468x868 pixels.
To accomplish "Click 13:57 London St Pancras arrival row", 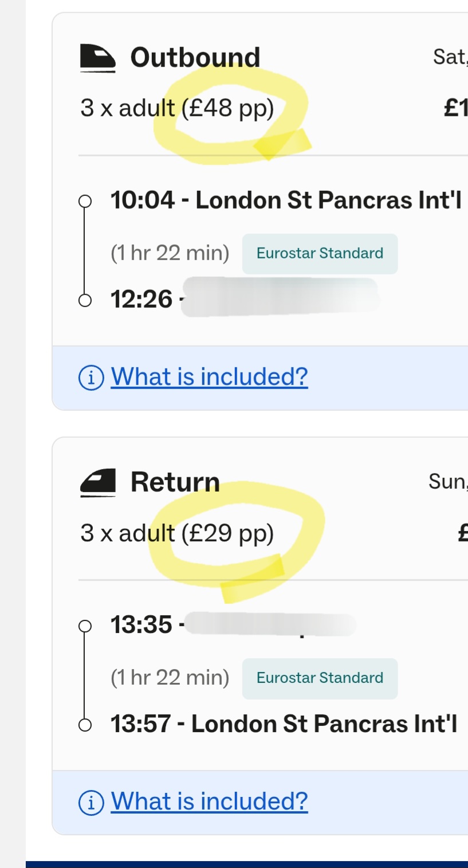I will (284, 724).
